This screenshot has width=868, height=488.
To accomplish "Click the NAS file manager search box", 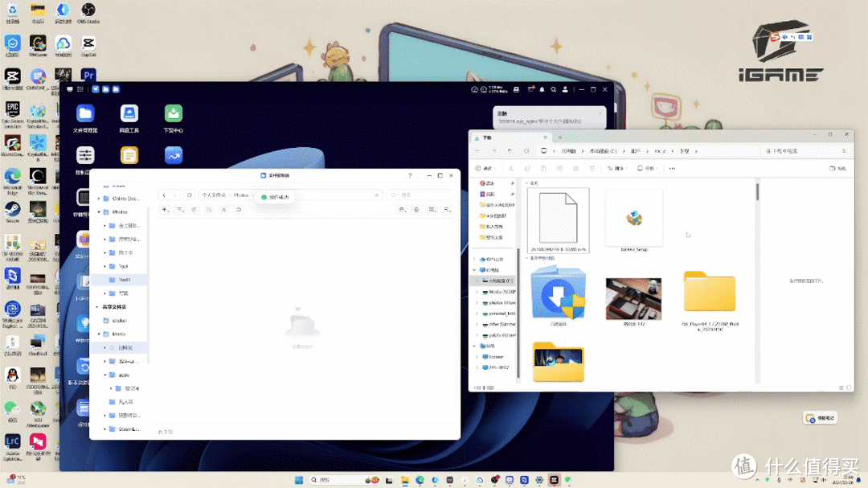I will (420, 195).
